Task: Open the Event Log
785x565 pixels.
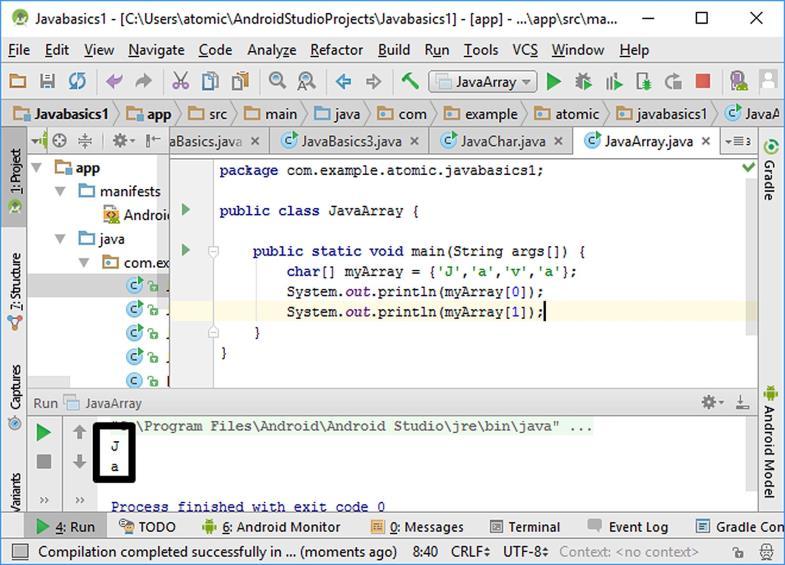Action: (628, 527)
